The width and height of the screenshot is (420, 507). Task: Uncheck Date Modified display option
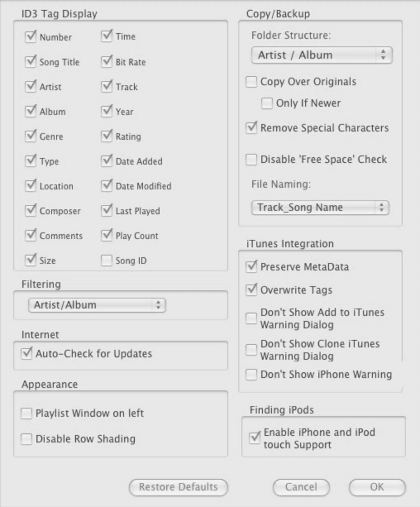[x=107, y=186]
